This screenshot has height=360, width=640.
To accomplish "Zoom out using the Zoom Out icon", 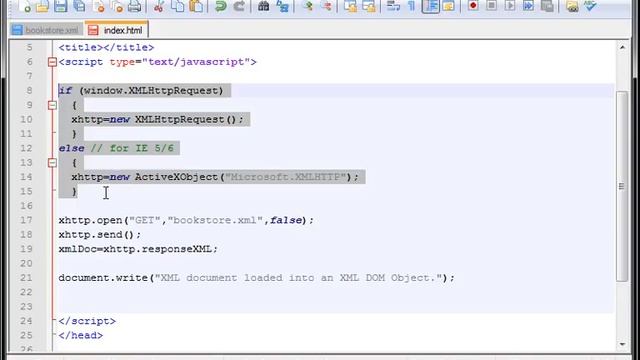I will (326, 6).
